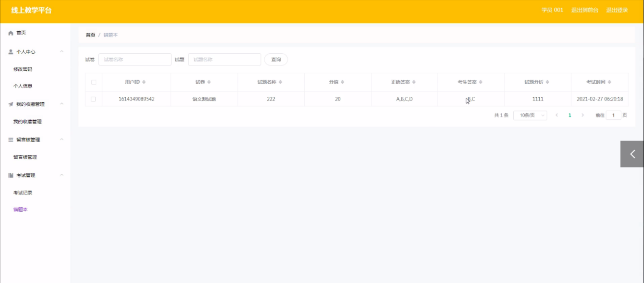Viewport: 644px width, 283px height.
Task: Click the 2021-02-27 06:20:18 cell
Action: [600, 99]
